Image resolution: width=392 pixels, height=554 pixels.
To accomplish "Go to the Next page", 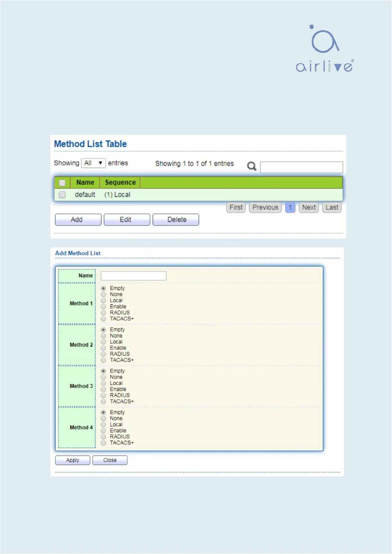I will [308, 208].
